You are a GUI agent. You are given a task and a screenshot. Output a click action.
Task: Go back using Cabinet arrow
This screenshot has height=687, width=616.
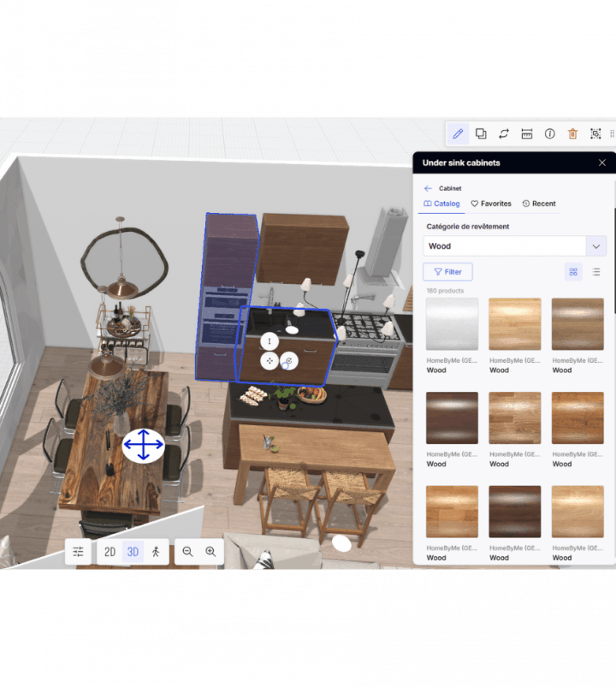(428, 188)
